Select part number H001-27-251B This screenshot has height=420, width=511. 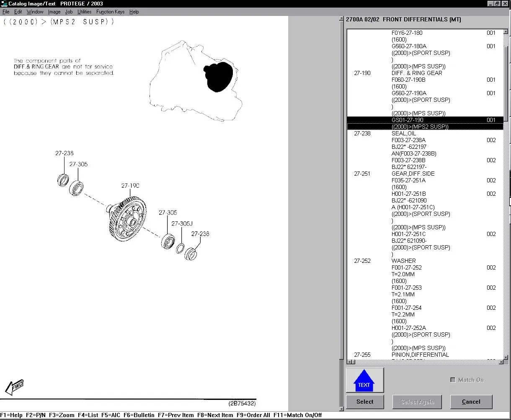[x=409, y=194]
